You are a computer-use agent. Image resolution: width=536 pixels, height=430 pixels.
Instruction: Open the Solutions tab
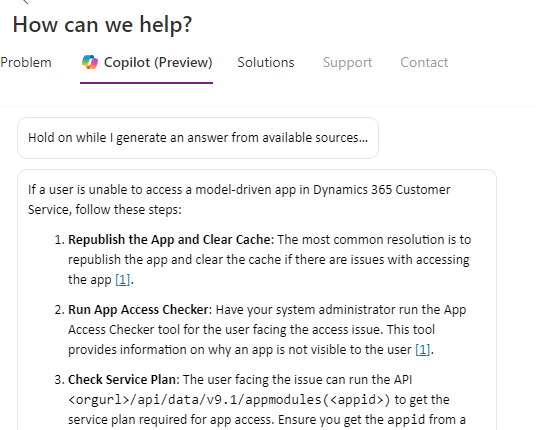(266, 63)
